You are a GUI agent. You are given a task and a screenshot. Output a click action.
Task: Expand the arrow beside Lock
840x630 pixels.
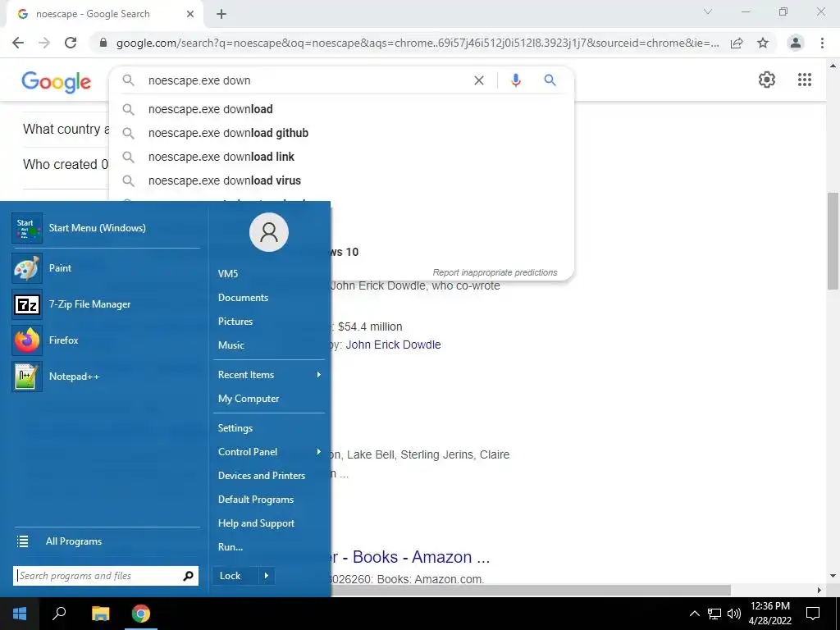click(267, 576)
